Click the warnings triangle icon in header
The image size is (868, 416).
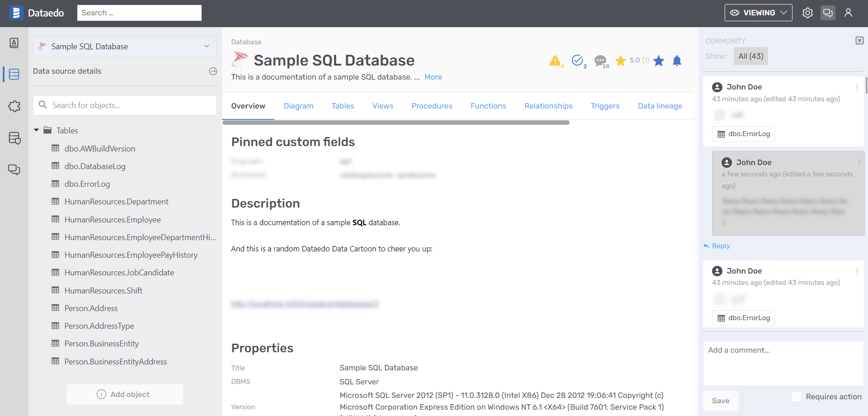click(555, 61)
